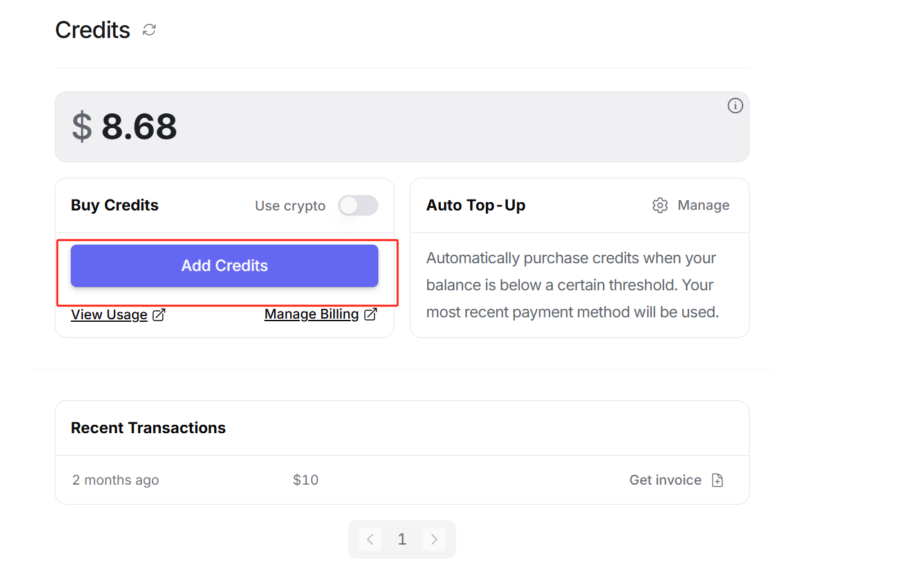
Task: Click the external-link icon after Manage Billing
Action: (371, 314)
